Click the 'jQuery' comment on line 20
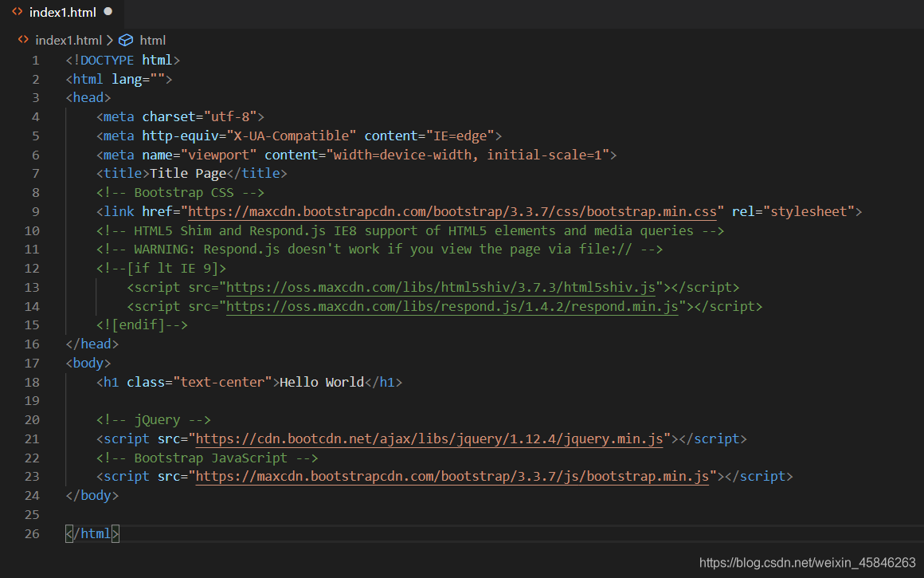Screen dimensions: 924x578 153,420
